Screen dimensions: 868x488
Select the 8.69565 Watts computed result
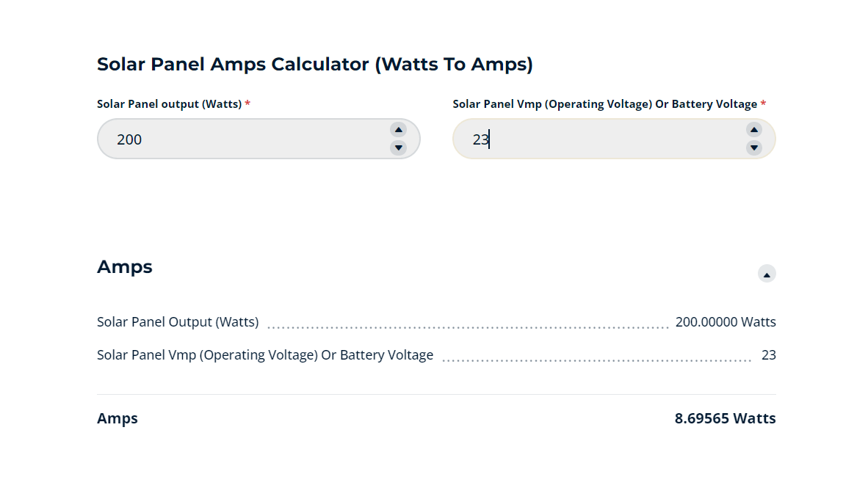tap(726, 418)
